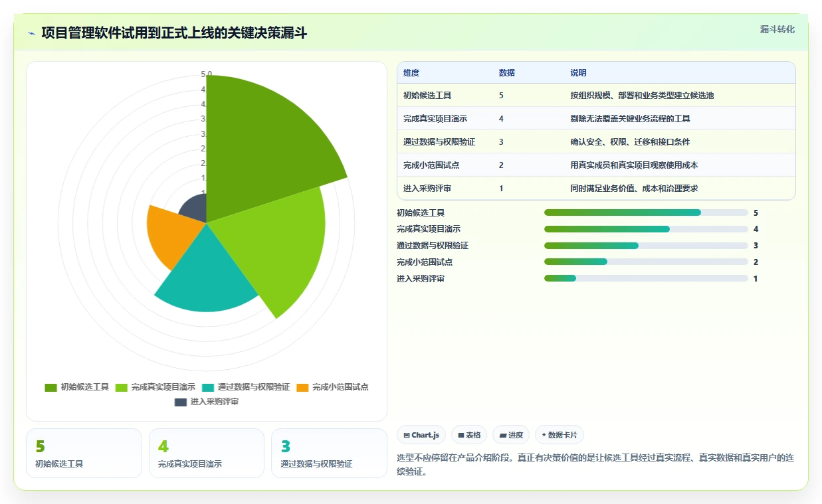Screen dimensions: 822x504
Task: Click the 完成真实项目演示 progress bar
Action: click(646, 229)
